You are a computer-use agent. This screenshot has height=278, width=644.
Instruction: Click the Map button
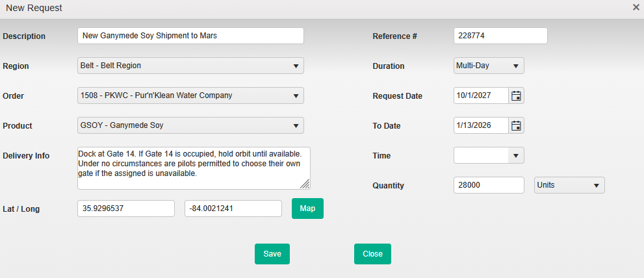(307, 208)
